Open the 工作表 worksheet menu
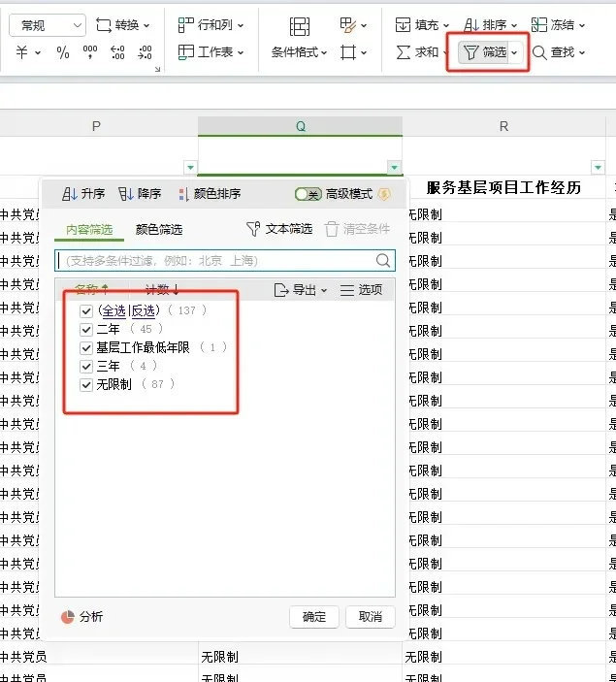The image size is (616, 682). pyautogui.click(x=211, y=52)
